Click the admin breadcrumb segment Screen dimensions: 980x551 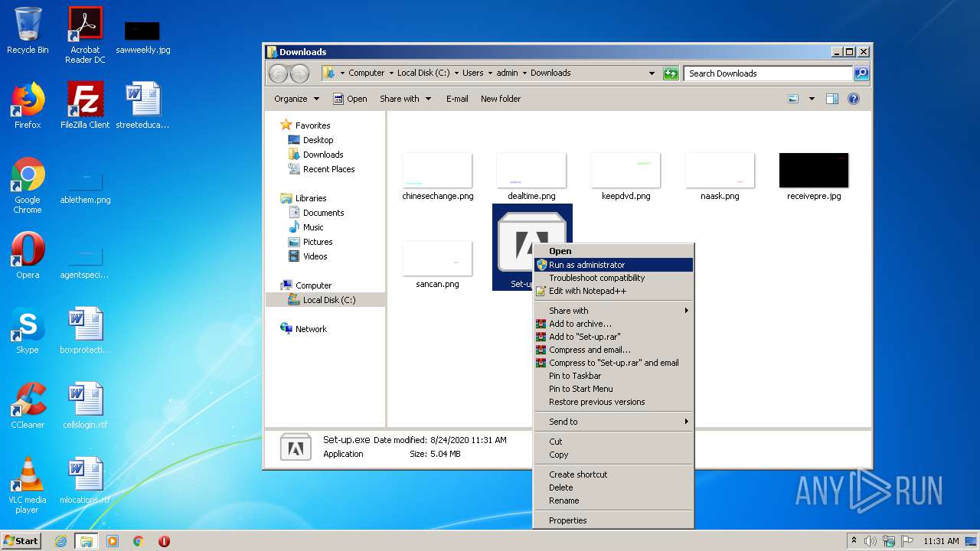click(x=507, y=73)
